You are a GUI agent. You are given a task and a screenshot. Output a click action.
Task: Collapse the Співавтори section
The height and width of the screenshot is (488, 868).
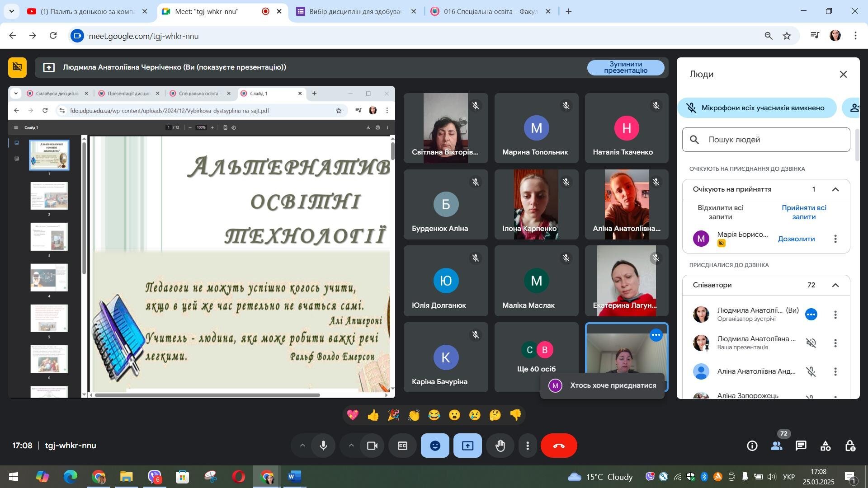(x=835, y=285)
